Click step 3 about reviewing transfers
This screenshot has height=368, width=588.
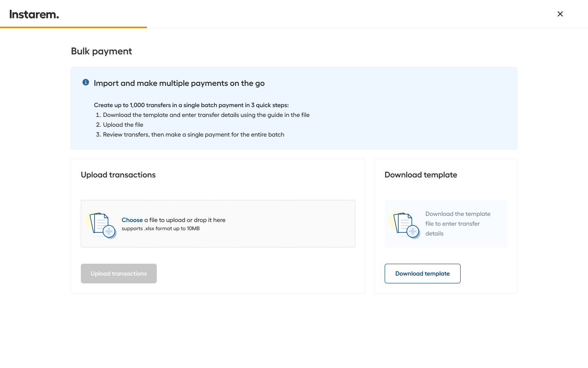[x=193, y=135]
